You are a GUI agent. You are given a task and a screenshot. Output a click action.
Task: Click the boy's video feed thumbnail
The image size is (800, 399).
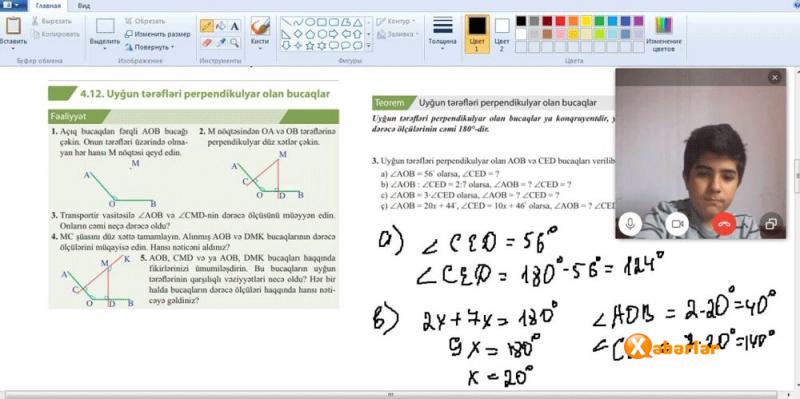[700, 153]
